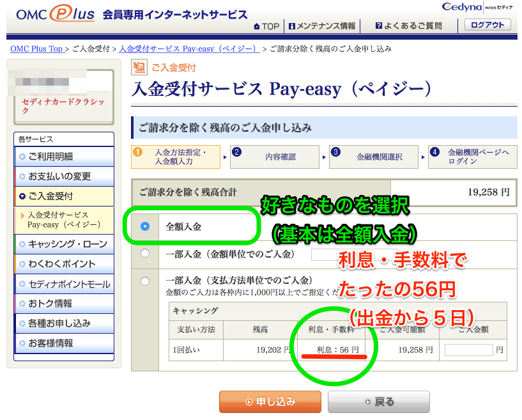
Task: Open キャッシング・ローン in the sidebar
Action: coord(65,244)
